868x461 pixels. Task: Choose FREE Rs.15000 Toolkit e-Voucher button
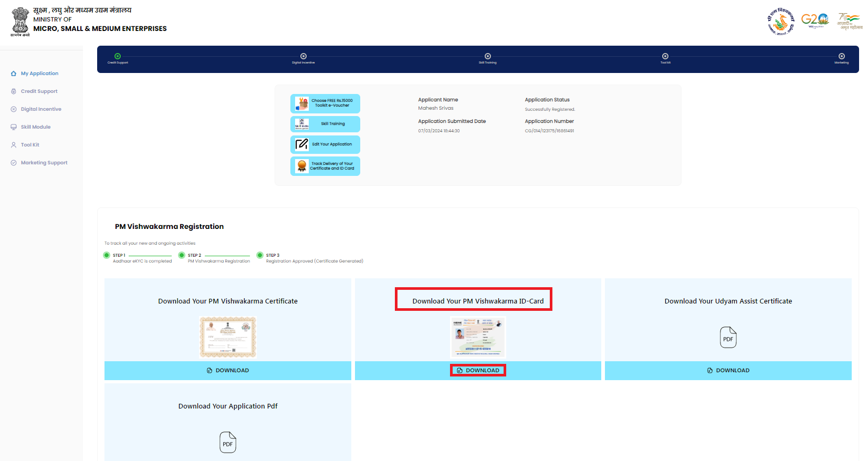(325, 103)
